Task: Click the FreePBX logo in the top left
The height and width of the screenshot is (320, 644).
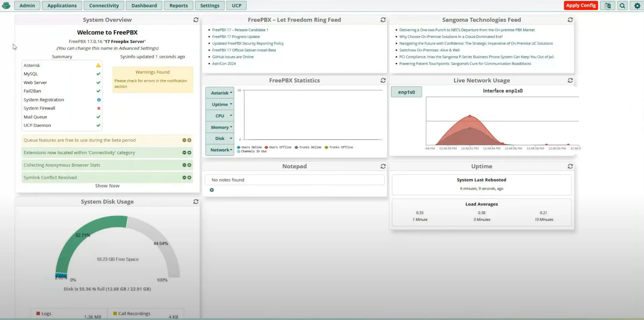Action: 6,5
